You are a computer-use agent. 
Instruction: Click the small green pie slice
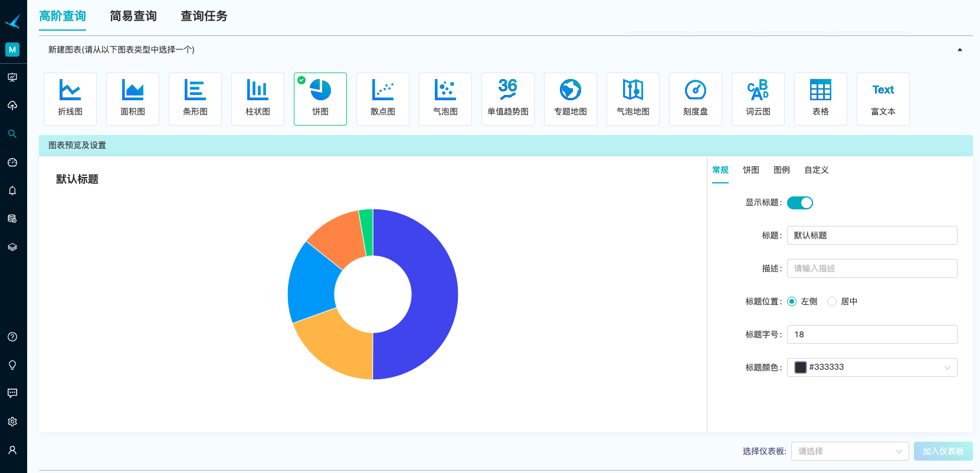367,232
